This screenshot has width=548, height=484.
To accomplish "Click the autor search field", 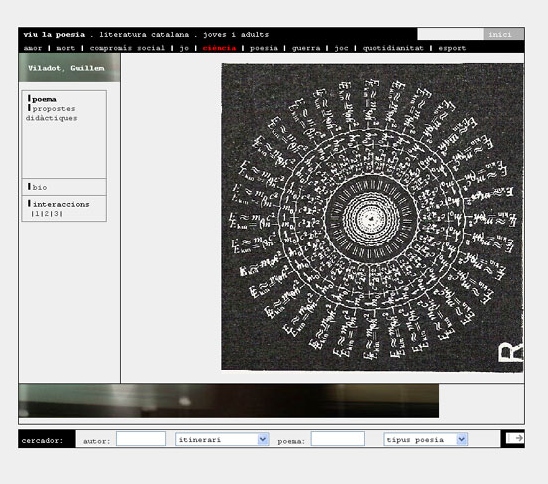I will [x=141, y=439].
